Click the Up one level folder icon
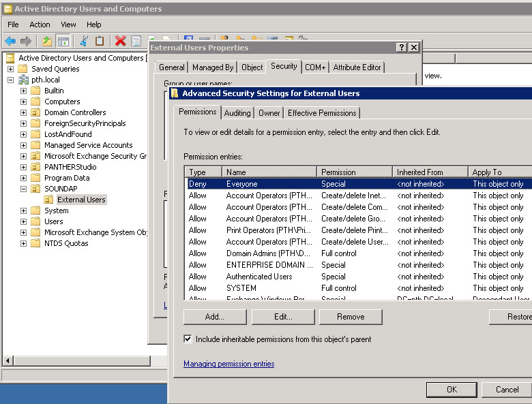Viewport: 532px width, 404px height. click(47, 42)
